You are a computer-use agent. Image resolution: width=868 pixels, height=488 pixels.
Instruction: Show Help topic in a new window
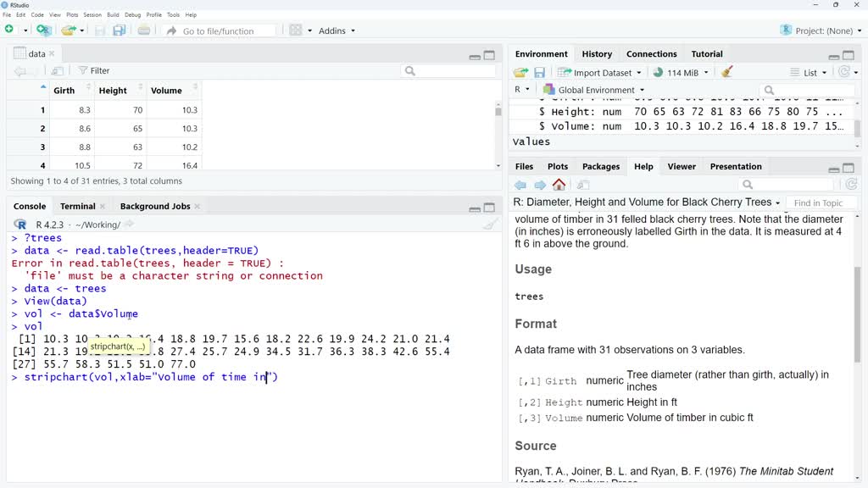[583, 185]
